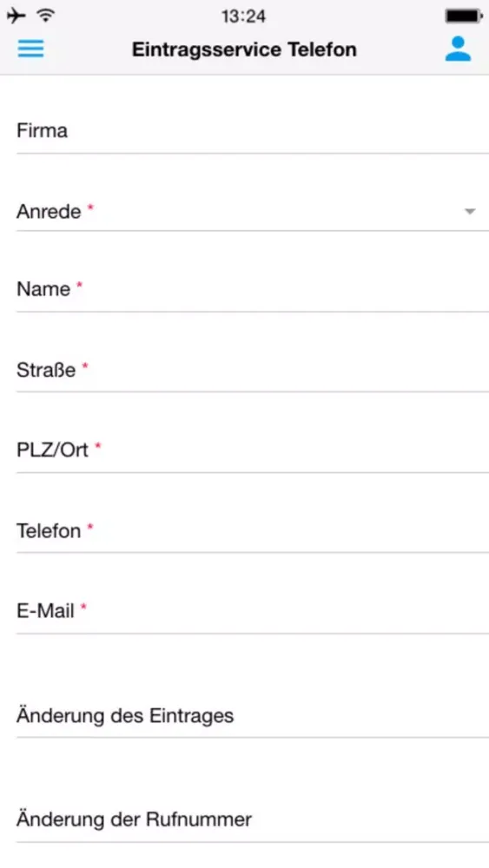Focus the Telefon input field
Screen dimensions: 489x868
pyautogui.click(x=253, y=531)
